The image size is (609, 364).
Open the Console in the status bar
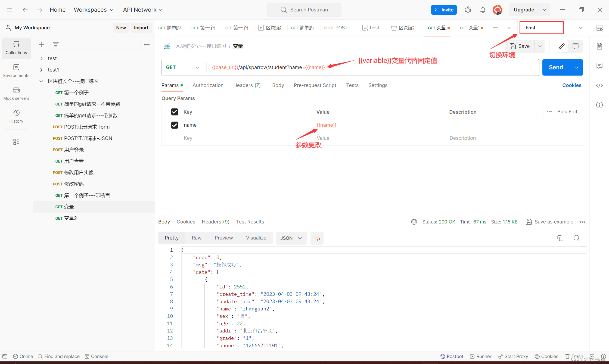[97, 356]
